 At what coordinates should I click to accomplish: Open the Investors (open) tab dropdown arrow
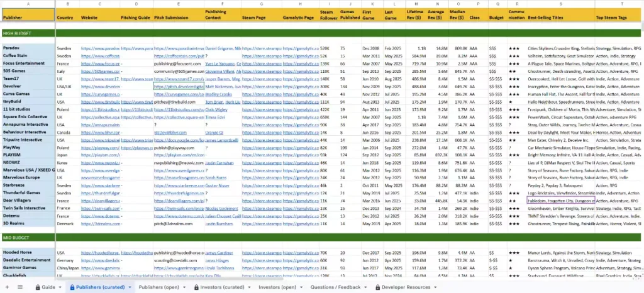tap(301, 287)
